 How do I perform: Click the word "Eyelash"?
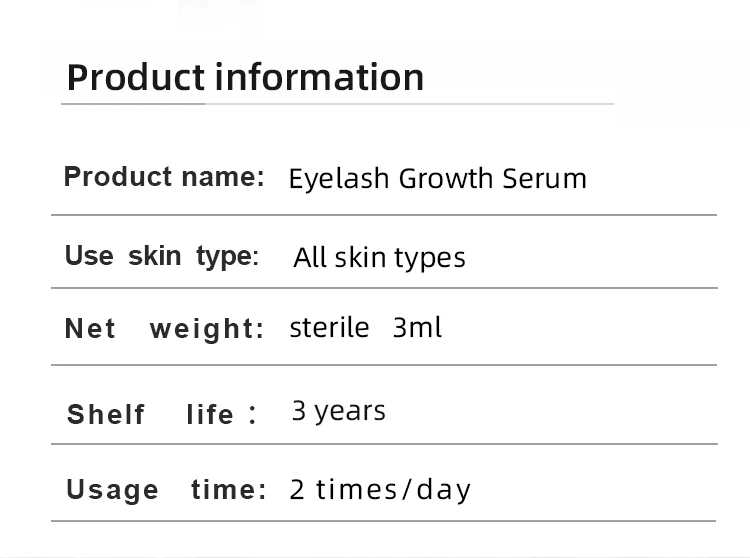[338, 180]
